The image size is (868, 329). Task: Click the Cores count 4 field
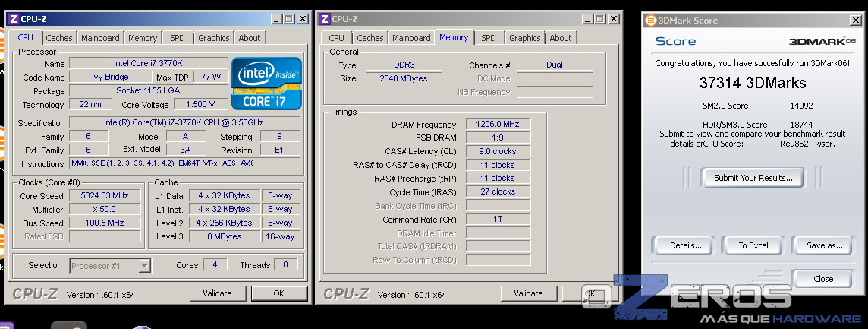point(215,264)
